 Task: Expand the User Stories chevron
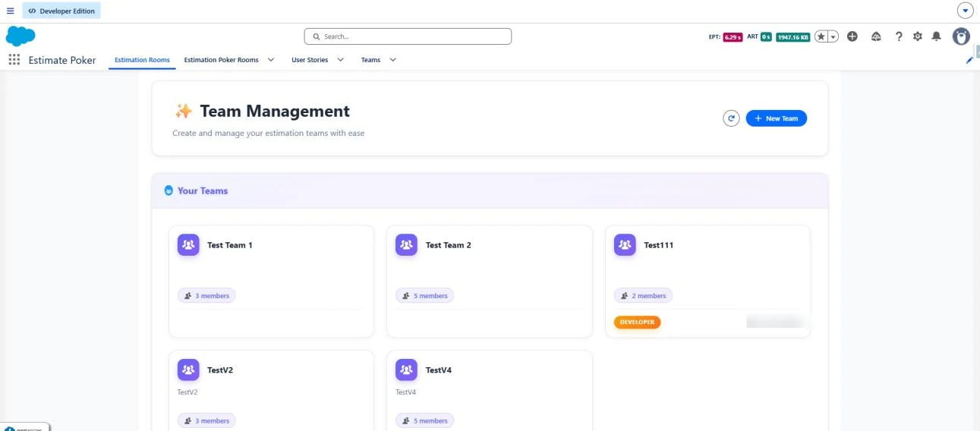tap(340, 60)
